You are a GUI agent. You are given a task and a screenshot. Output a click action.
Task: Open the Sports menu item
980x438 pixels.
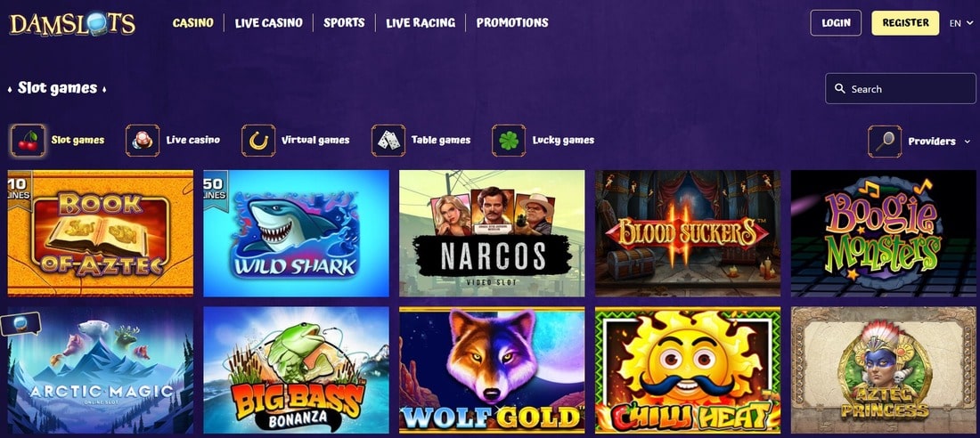(x=344, y=22)
